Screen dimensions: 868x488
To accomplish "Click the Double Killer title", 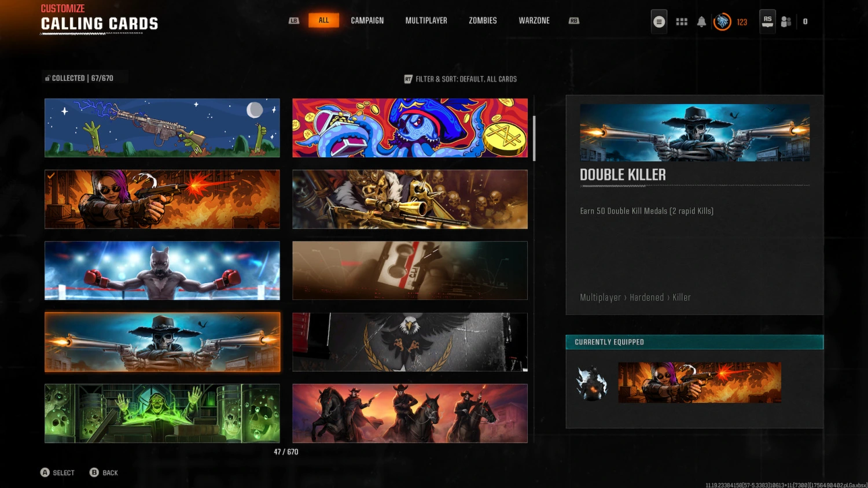I will (623, 175).
